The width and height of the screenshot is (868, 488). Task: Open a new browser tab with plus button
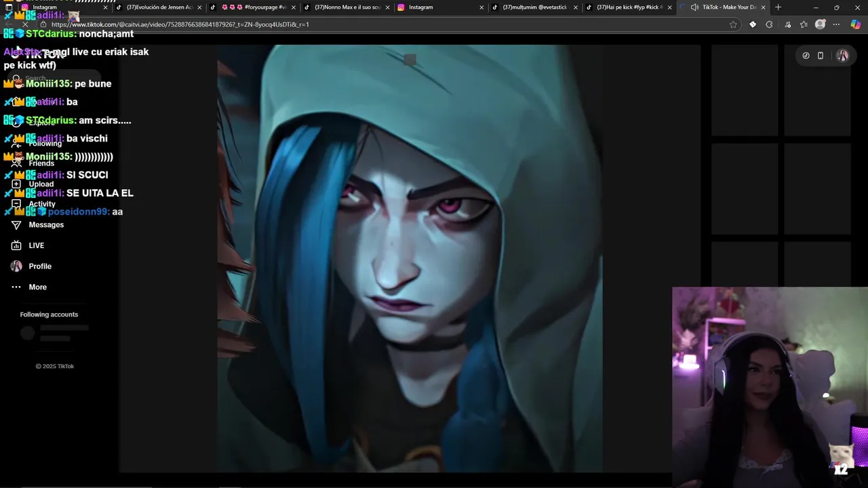point(778,7)
